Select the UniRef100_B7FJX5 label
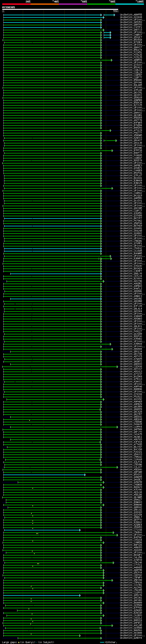This screenshot has height=644, width=146. tap(131, 306)
